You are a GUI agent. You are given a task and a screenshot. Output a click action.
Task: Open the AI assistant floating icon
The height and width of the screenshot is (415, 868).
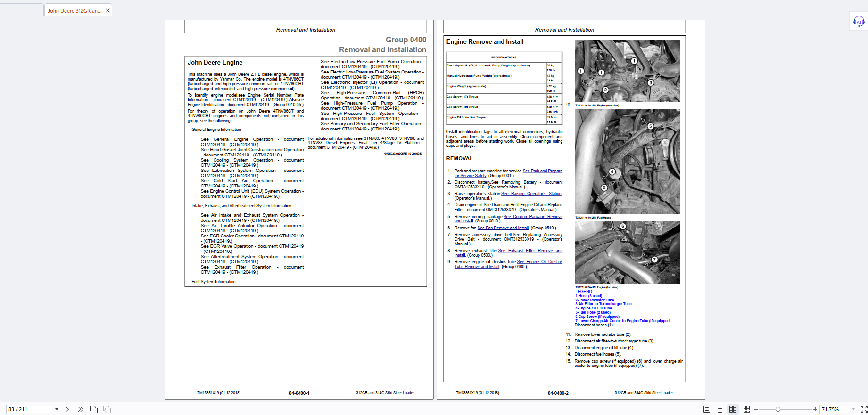(x=858, y=21)
